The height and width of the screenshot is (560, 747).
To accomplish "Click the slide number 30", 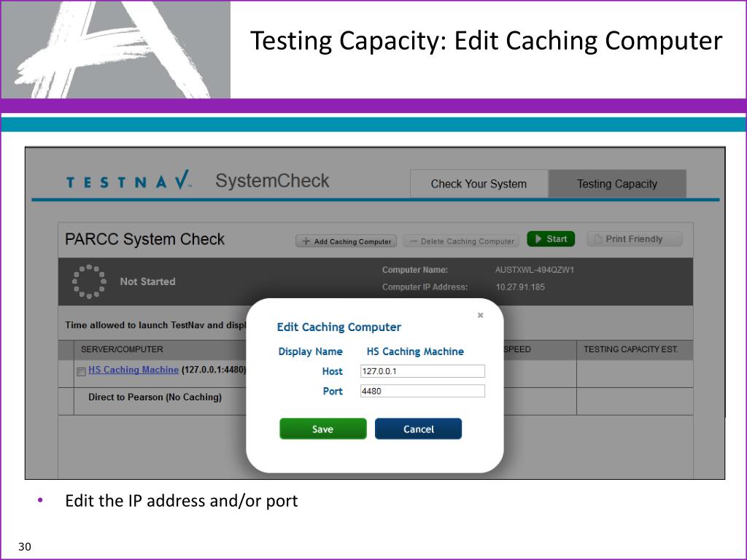I will 25,546.
